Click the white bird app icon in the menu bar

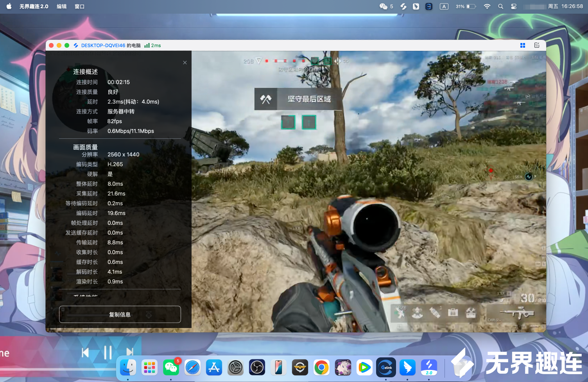pyautogui.click(x=416, y=6)
